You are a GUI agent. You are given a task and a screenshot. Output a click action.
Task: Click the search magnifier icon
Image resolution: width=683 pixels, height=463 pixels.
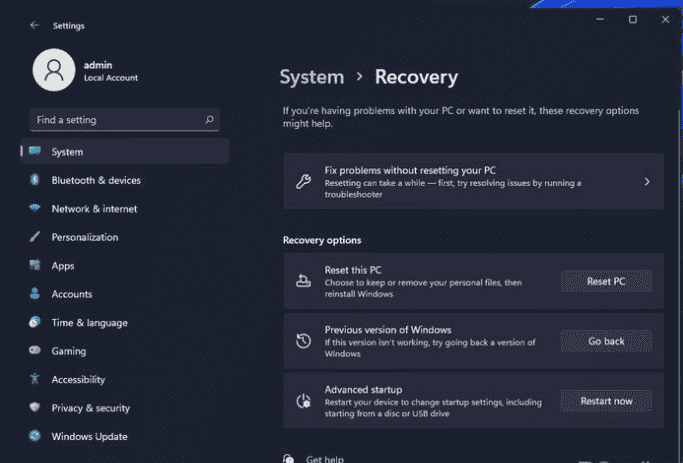[209, 120]
